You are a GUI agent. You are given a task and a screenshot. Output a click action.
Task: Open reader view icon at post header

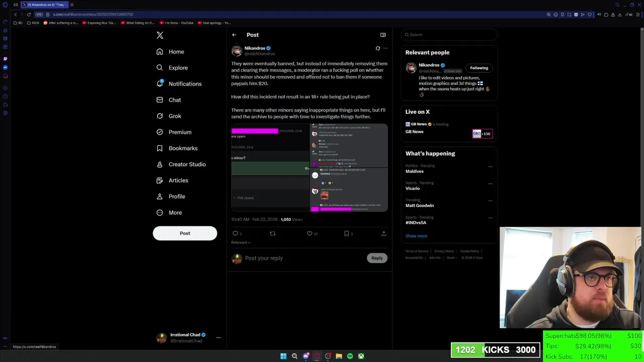coord(383,35)
